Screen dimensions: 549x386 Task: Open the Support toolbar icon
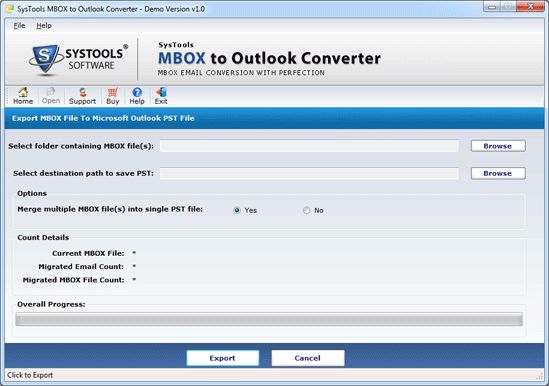point(82,96)
